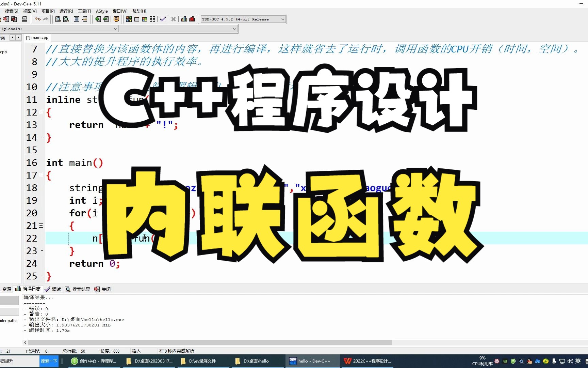Select the main.cpp editor tab

click(x=37, y=37)
